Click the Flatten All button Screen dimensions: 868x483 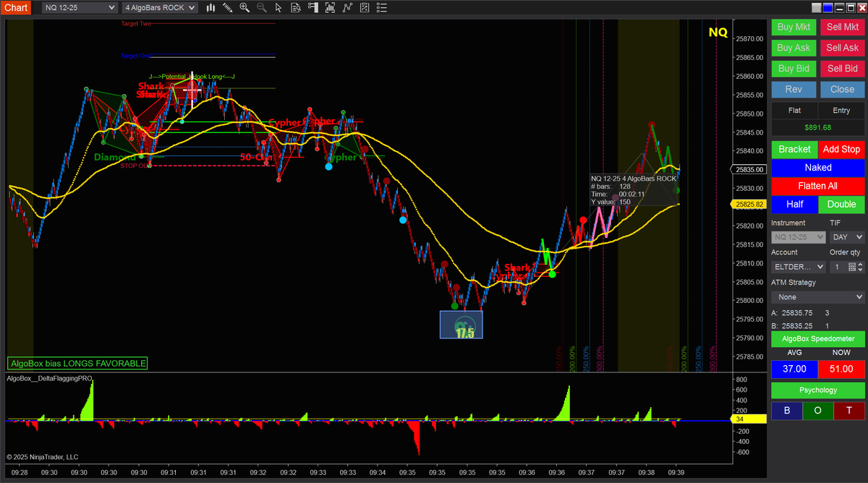[x=818, y=186]
